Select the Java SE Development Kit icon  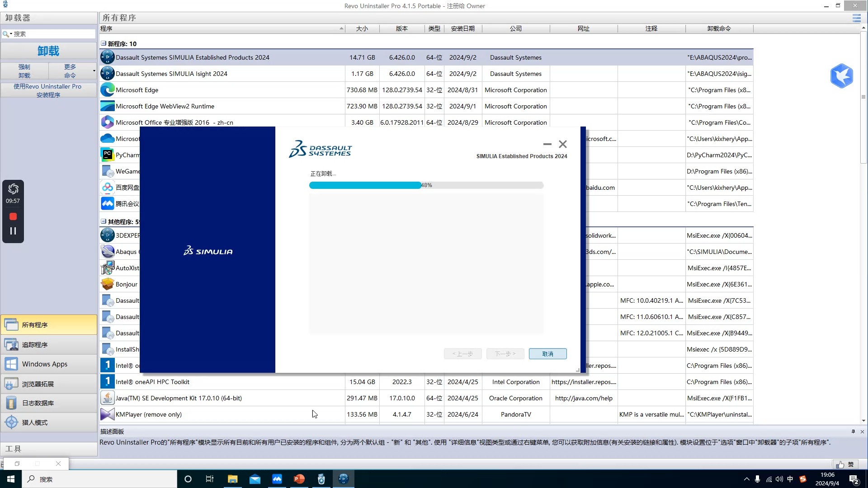pos(107,398)
